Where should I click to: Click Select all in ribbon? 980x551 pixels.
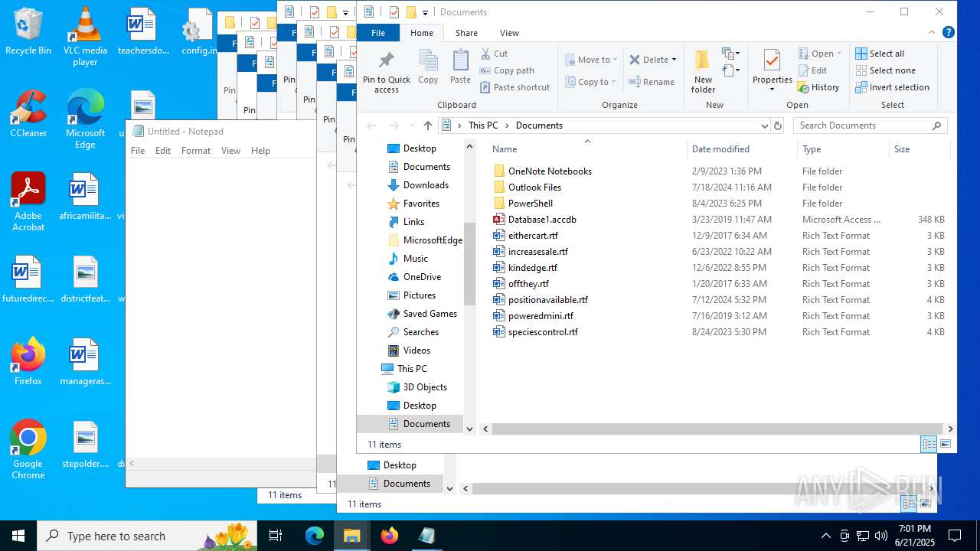pos(880,54)
